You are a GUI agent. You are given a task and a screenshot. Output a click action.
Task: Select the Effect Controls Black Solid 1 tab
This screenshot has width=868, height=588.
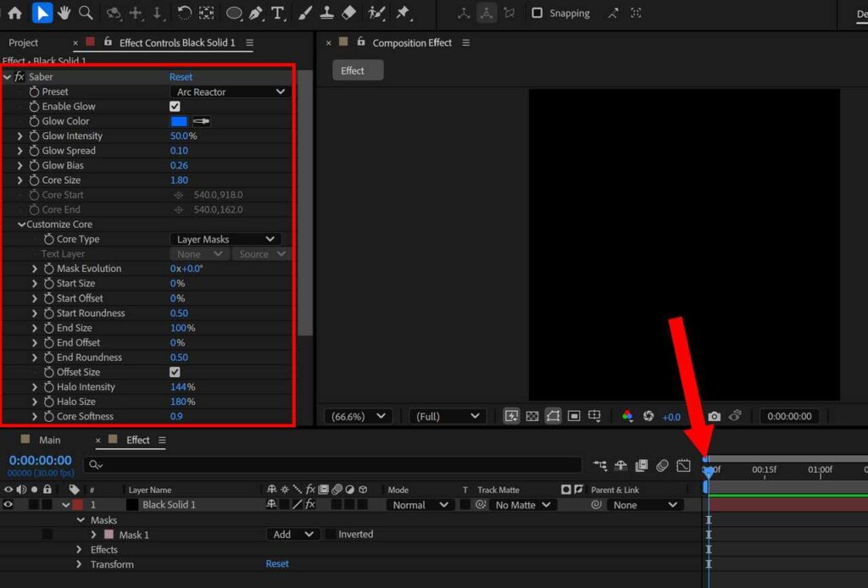(x=177, y=42)
